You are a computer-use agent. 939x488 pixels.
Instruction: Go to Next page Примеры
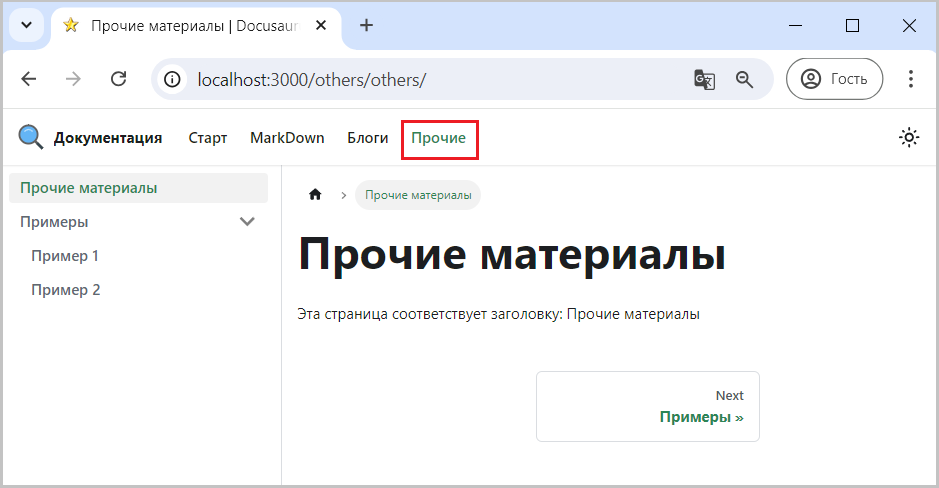(x=648, y=407)
